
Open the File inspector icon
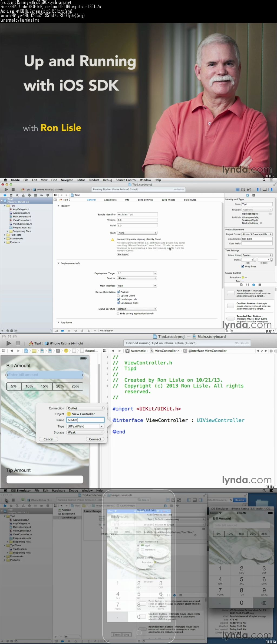(x=248, y=195)
